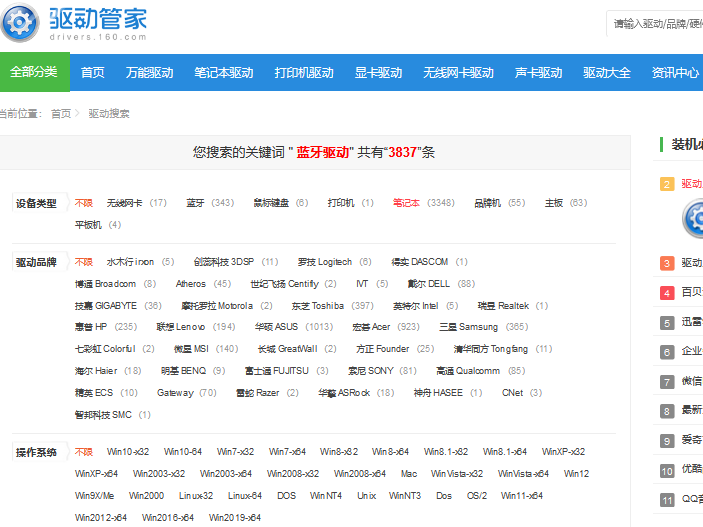Open the 显卡驱动 nav item

pos(378,73)
